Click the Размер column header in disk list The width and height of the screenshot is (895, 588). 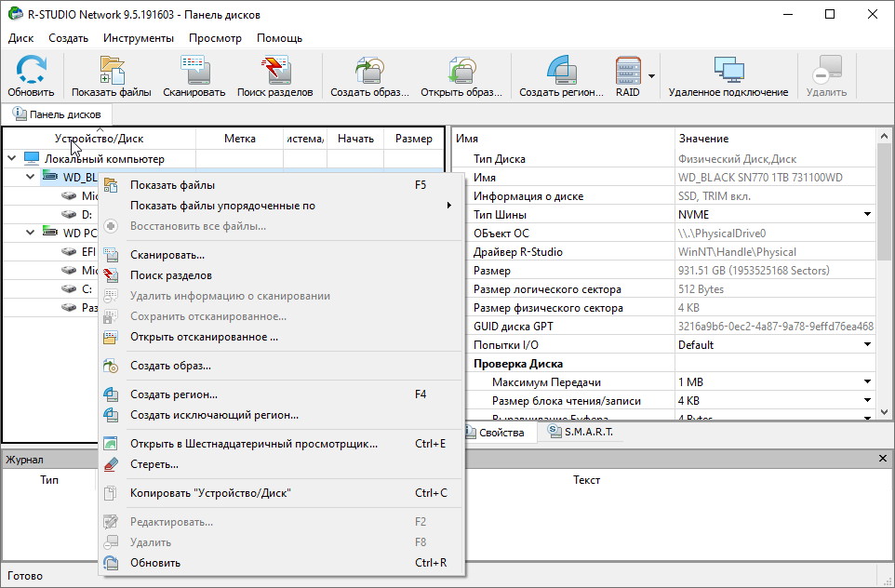coord(414,139)
